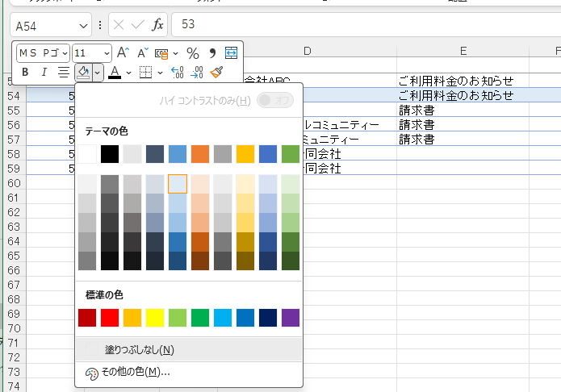Pick yellow from the standard colors
Screen dimensions: 561x392
coord(155,318)
